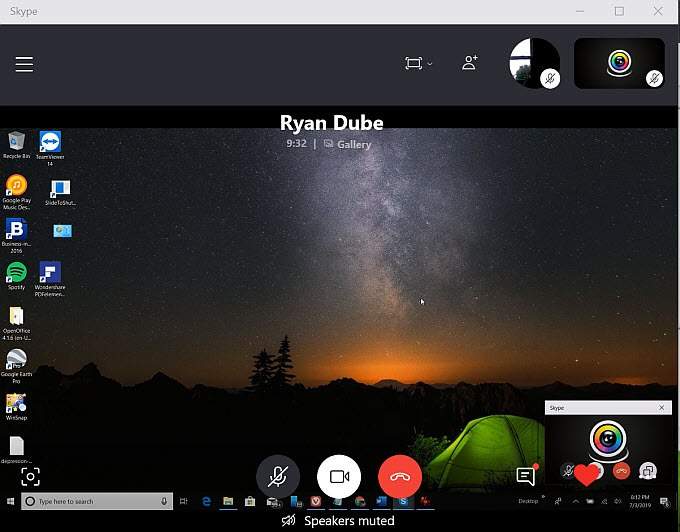The image size is (680, 532).
Task: Show hidden system tray icons chevron
Action: [x=575, y=501]
